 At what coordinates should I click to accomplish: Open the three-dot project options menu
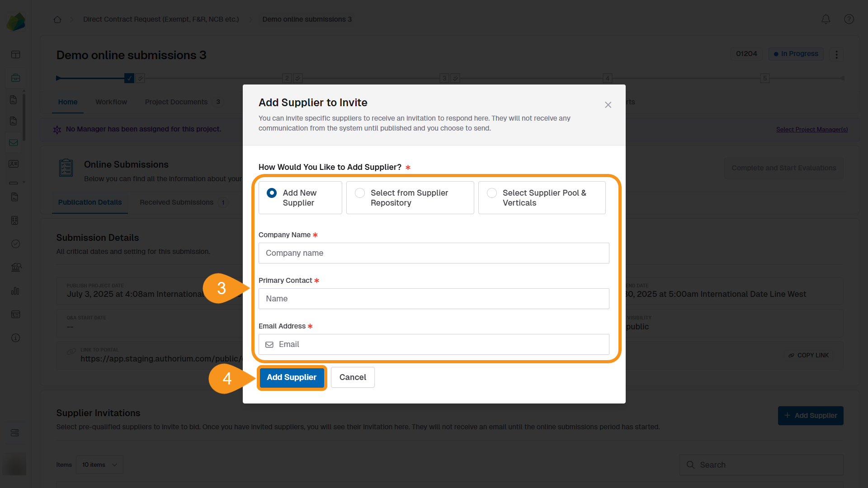836,54
